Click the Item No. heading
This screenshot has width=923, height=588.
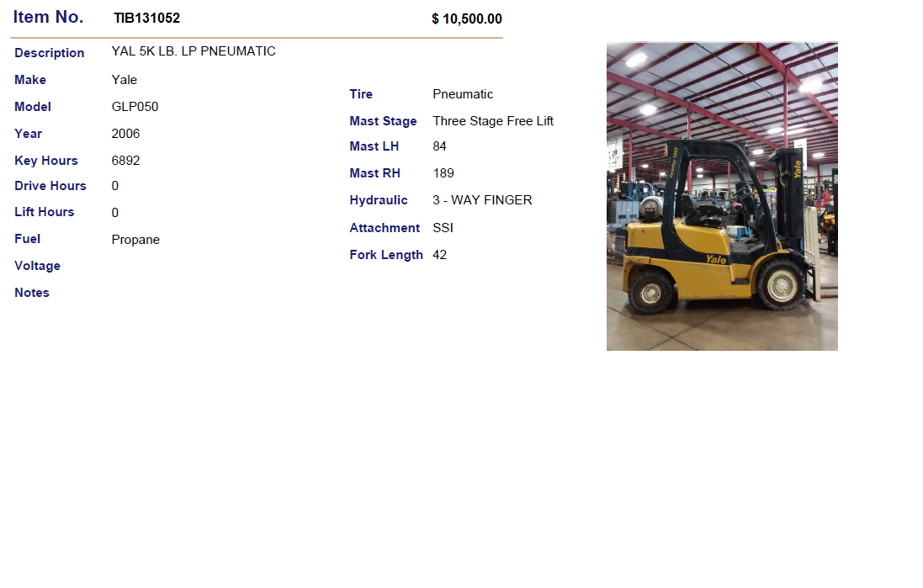tap(48, 17)
